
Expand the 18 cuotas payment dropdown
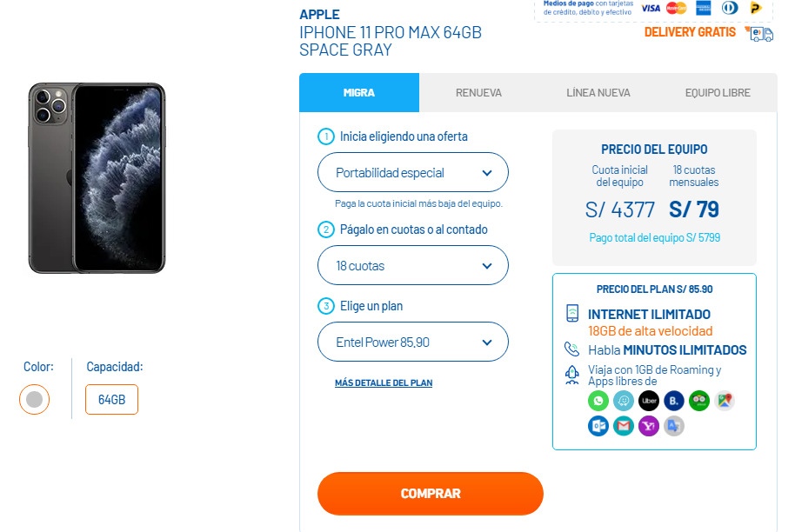pyautogui.click(x=412, y=265)
